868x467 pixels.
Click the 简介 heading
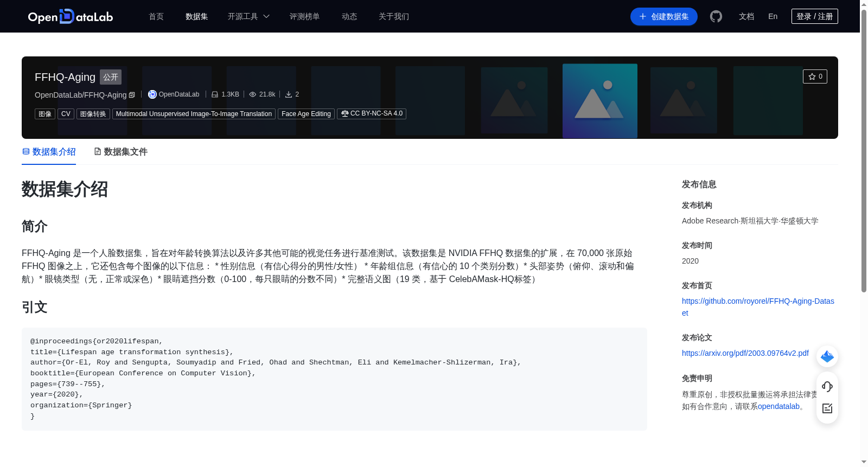click(35, 226)
